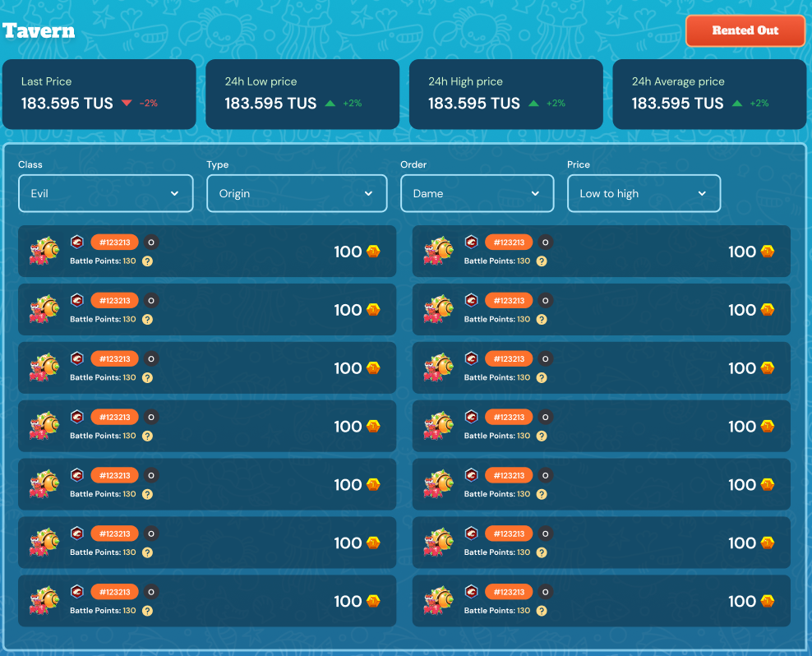Click the Class dropdown chevron arrow

(174, 193)
